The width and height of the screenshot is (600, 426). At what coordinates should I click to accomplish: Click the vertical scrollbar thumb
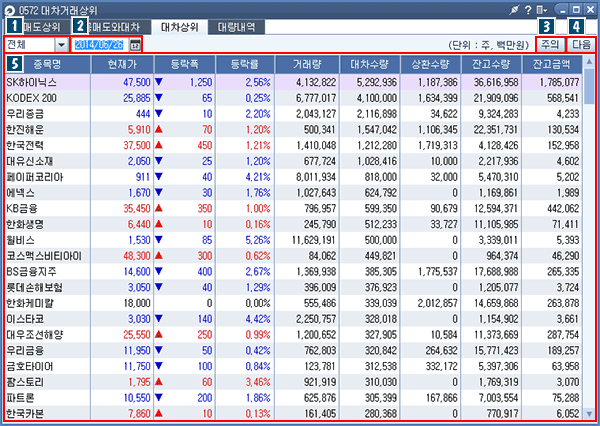tap(589, 86)
